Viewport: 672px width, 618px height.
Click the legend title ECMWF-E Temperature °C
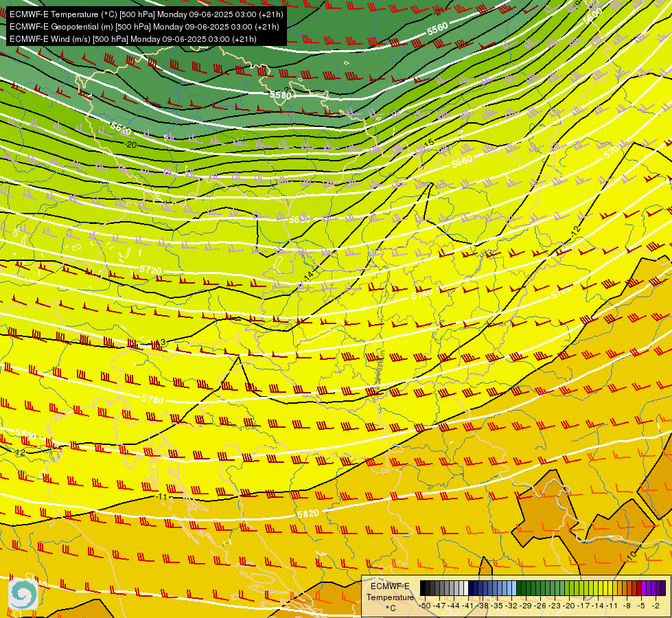click(390, 597)
